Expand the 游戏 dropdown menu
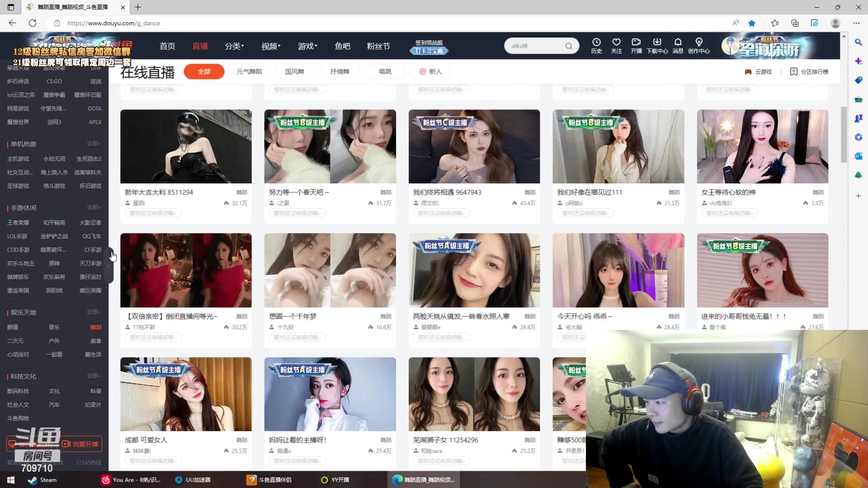Screen dimensions: 868x488 click(x=307, y=46)
